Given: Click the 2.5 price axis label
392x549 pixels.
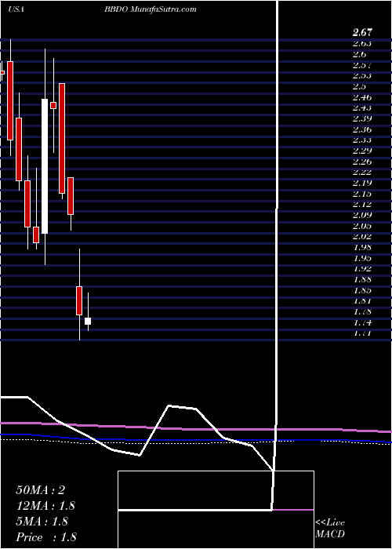Looking at the screenshot, I should coord(360,86).
